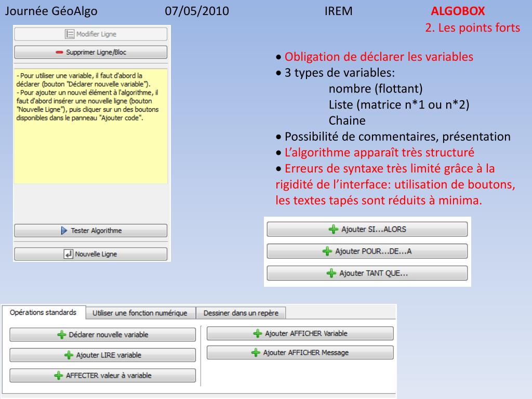
Task: Click the '2. Les points forts' heading
Action: pos(473,28)
